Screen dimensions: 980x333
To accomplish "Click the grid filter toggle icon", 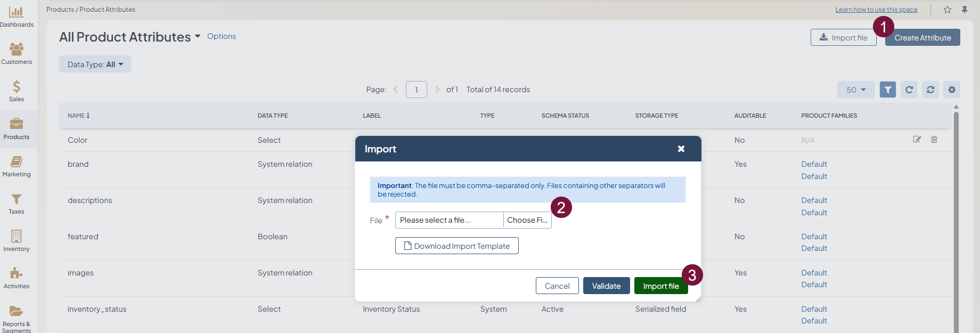I will (x=887, y=90).
